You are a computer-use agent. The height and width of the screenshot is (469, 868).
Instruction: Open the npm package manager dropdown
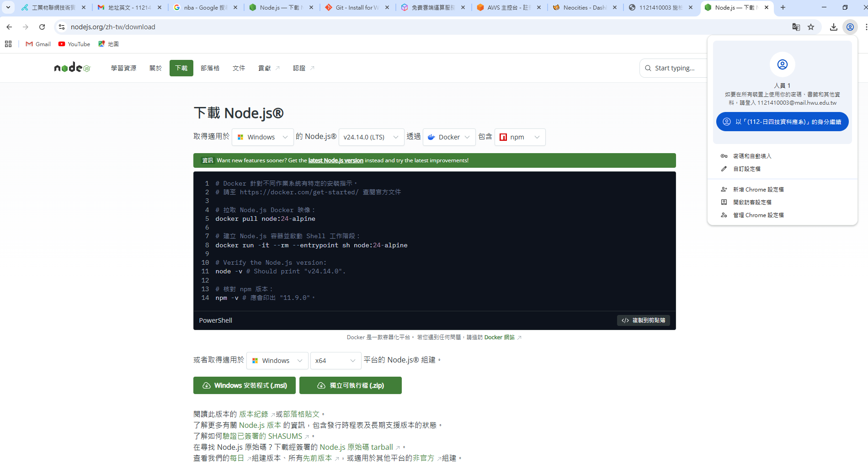(x=520, y=137)
